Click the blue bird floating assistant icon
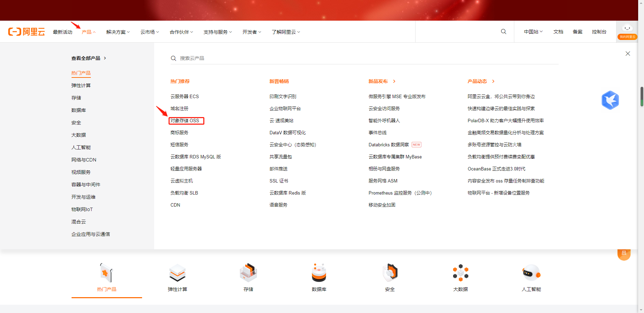Image resolution: width=644 pixels, height=313 pixels. 610,100
